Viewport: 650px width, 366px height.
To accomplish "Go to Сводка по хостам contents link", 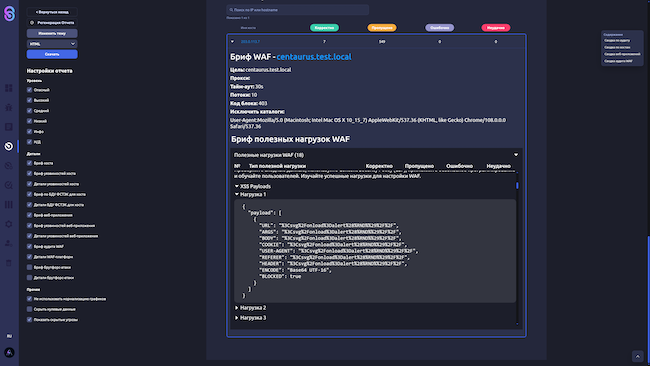I will click(x=617, y=47).
